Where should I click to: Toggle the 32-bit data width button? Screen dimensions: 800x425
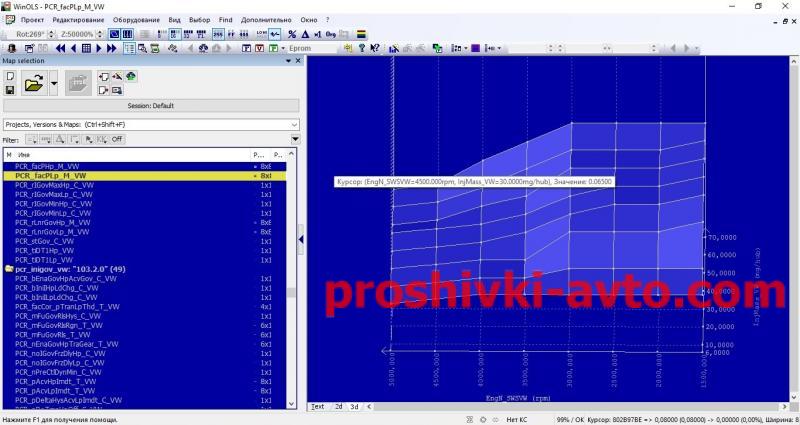[x=188, y=34]
